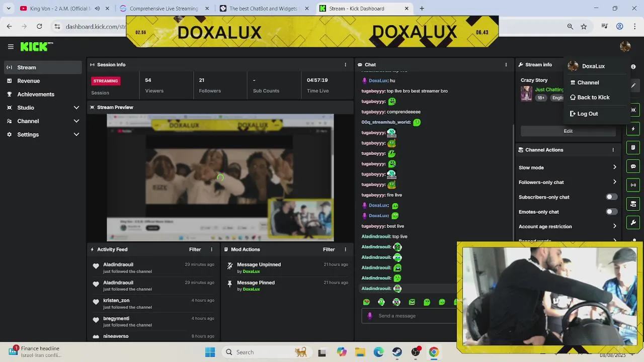Click the wrench icon in right rail
The image size is (644, 362).
(x=633, y=222)
